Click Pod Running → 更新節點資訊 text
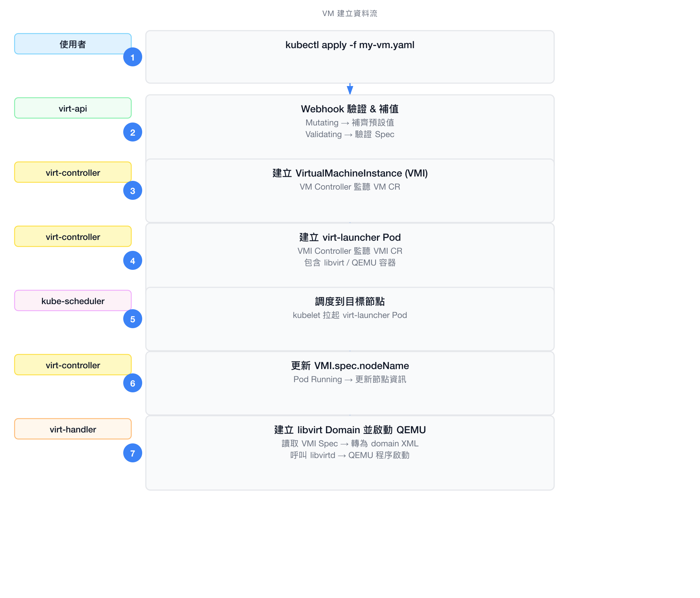 pyautogui.click(x=350, y=379)
